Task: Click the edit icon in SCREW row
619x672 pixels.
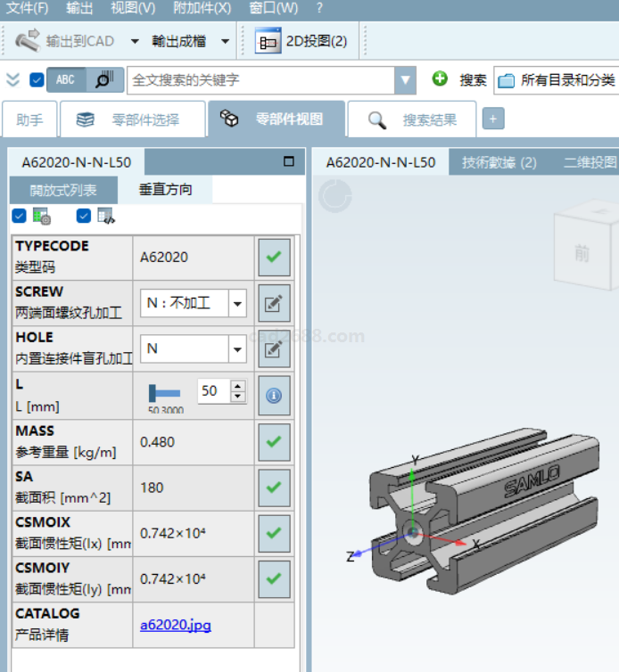Action: (x=274, y=303)
